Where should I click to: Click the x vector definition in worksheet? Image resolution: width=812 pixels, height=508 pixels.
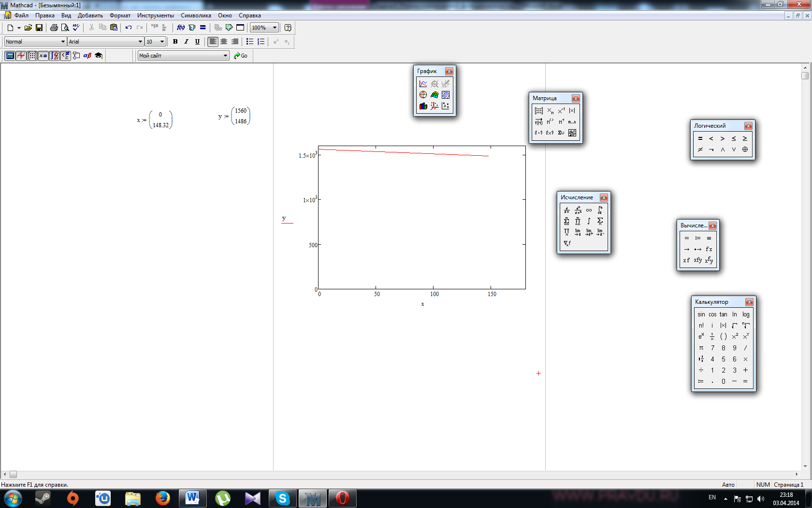pos(155,120)
